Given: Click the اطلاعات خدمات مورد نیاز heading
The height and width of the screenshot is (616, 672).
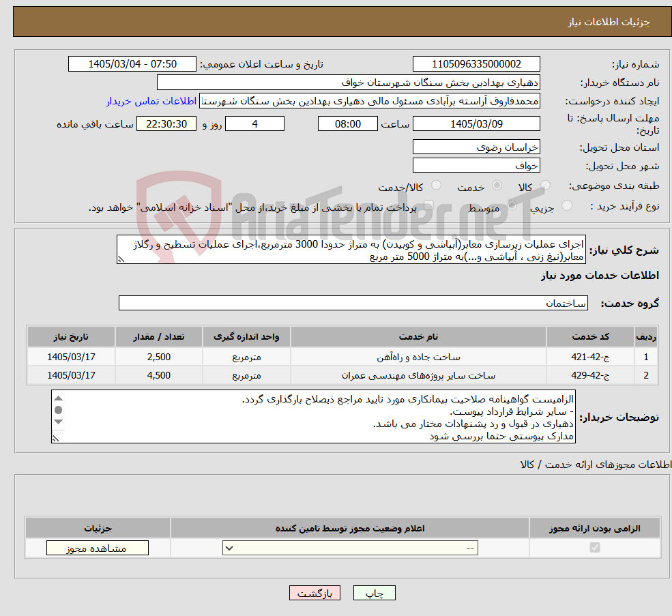Looking at the screenshot, I should tap(600, 275).
